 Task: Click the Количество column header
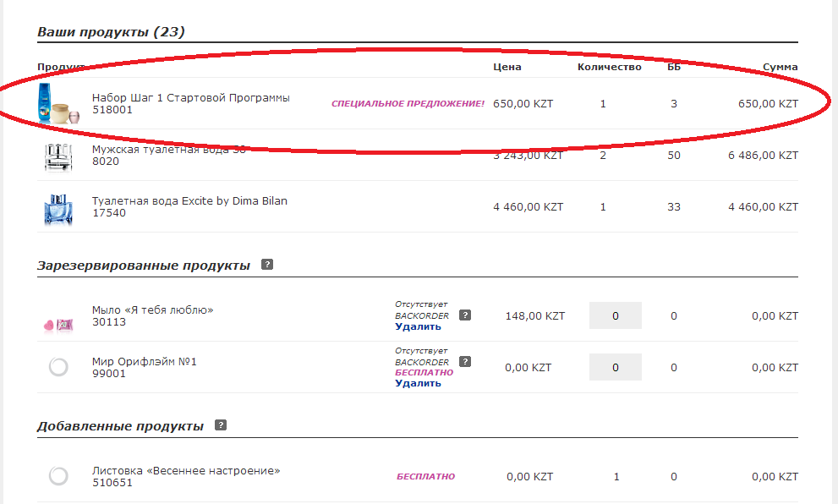click(x=609, y=67)
